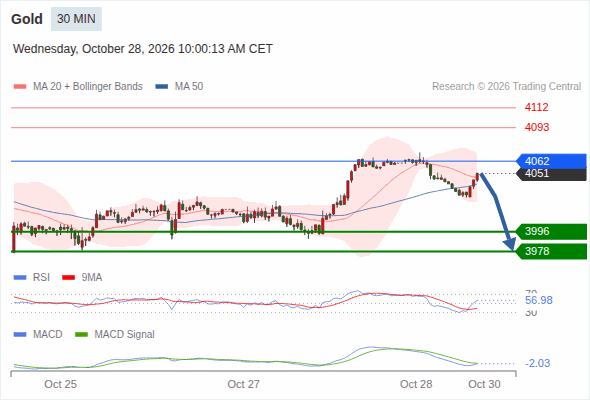This screenshot has height=400, width=590.
Task: Click the Wednesday, October 28, 2026 timestamp
Action: point(143,49)
